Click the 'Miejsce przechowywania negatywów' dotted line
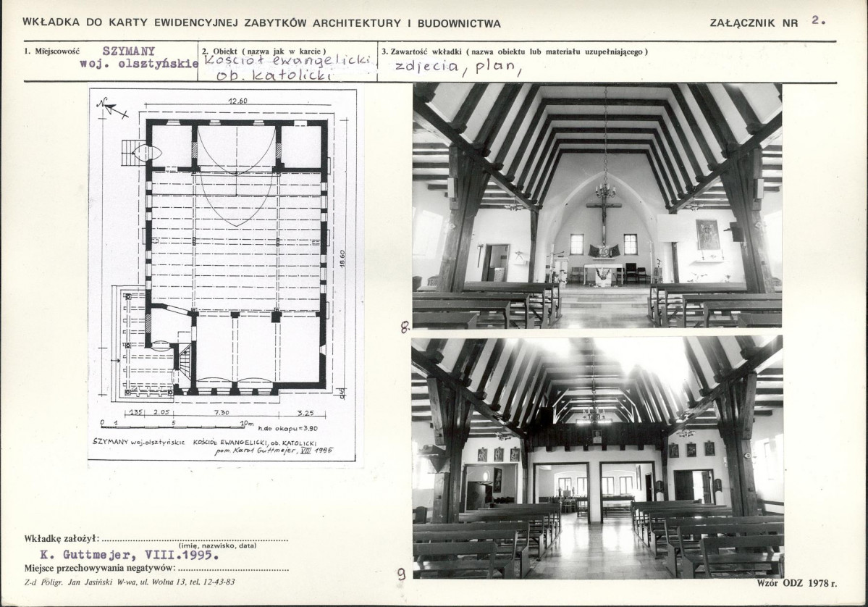Screen dimensions: 868x607 click(233, 568)
